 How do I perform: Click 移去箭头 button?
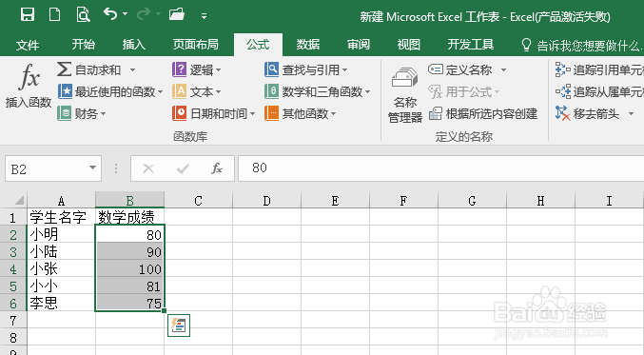click(587, 113)
